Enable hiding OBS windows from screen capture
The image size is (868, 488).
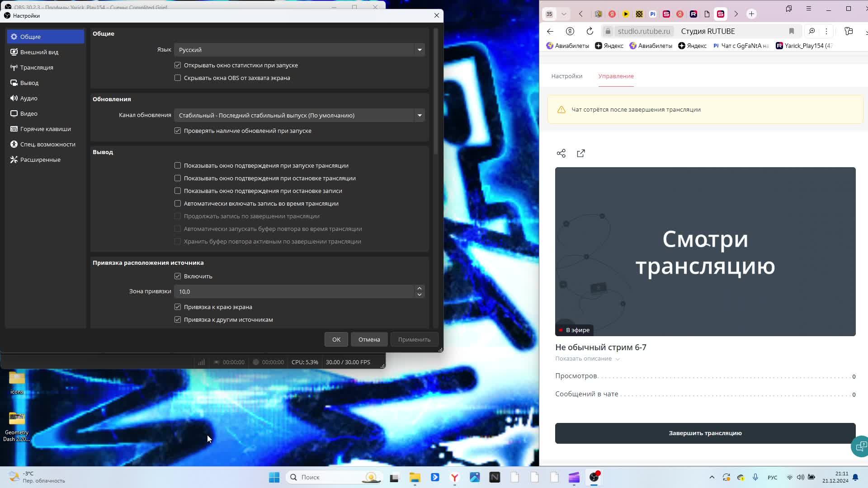pos(178,78)
